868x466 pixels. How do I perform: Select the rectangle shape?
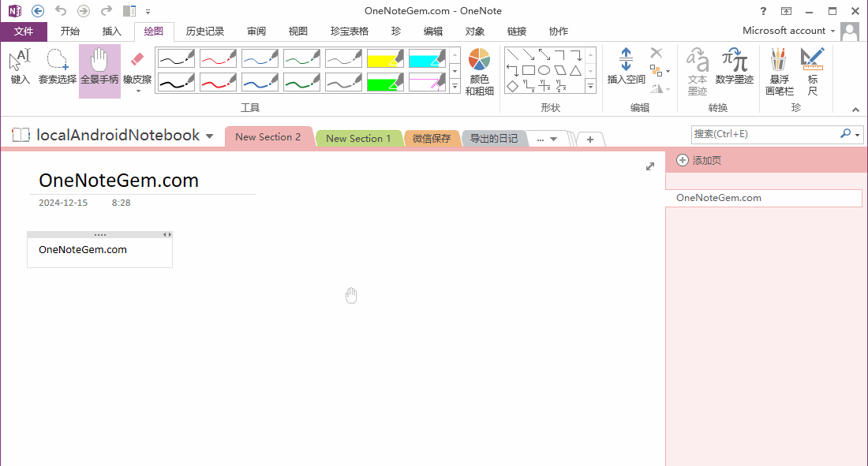point(529,70)
